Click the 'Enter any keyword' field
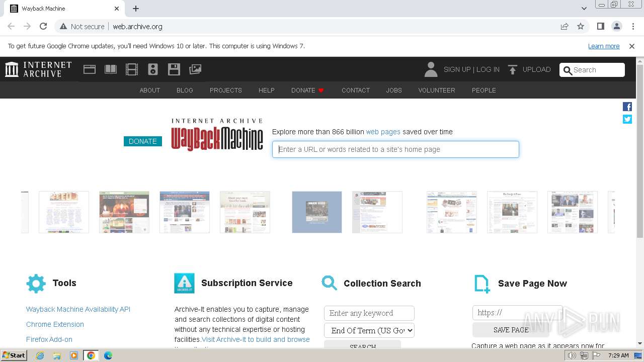 369,313
